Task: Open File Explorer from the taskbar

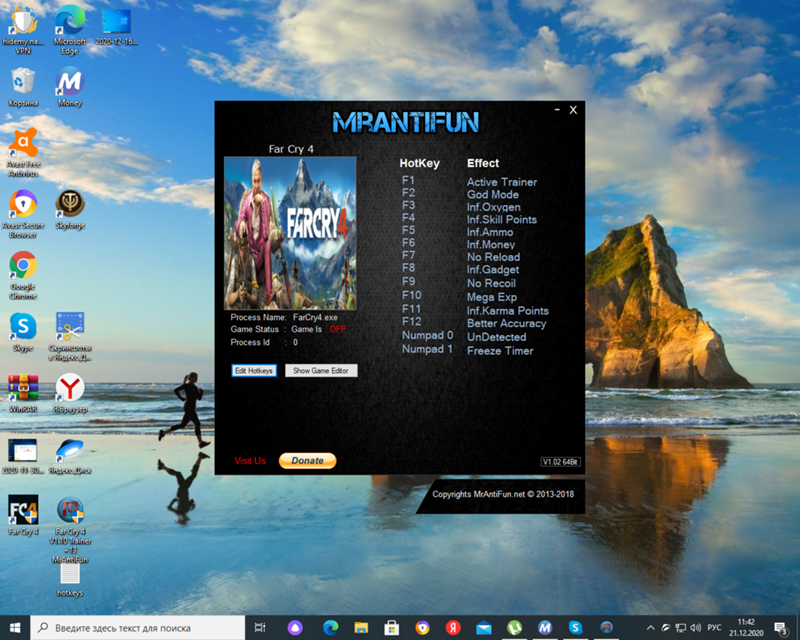Action: click(x=361, y=628)
